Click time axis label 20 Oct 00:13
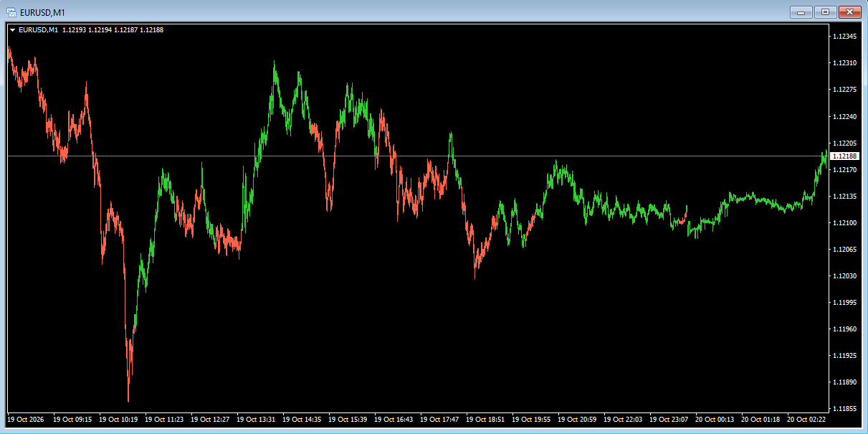 (x=715, y=419)
